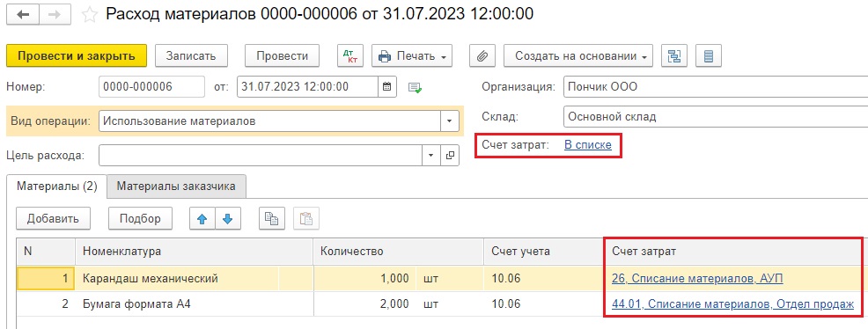Select 10.06 account in Бумага формата А4 row
This screenshot has height=329, width=868.
pyautogui.click(x=544, y=303)
